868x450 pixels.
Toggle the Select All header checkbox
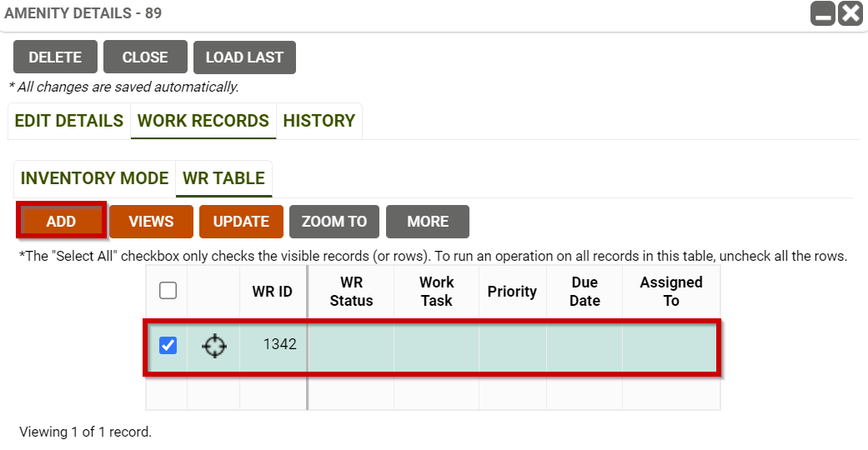click(168, 291)
